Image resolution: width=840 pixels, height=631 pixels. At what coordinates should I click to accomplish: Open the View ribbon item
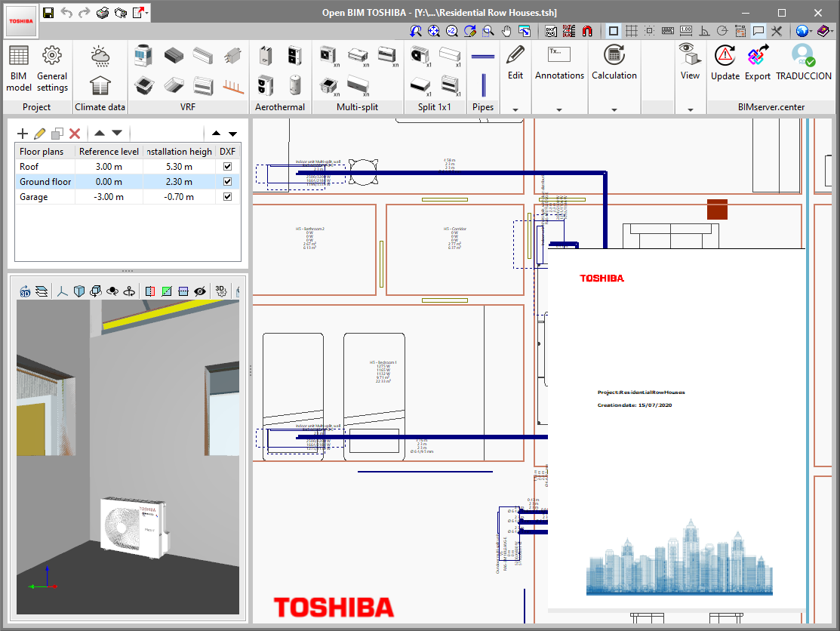690,63
